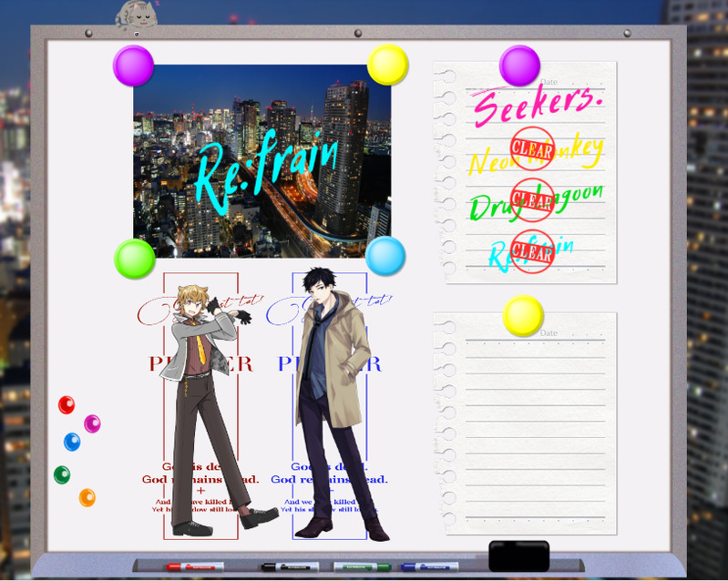728x581 pixels.
Task: Open the blank notepad page
Action: 525,423
